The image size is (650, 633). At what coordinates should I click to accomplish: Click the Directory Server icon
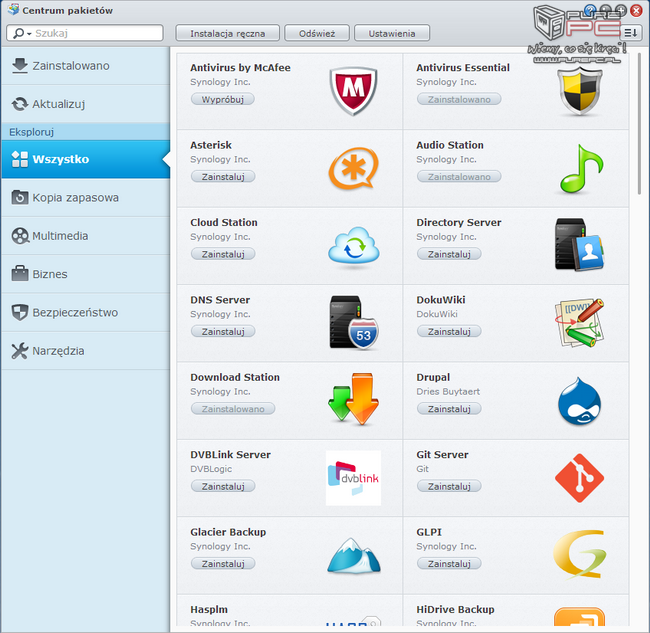[579, 245]
